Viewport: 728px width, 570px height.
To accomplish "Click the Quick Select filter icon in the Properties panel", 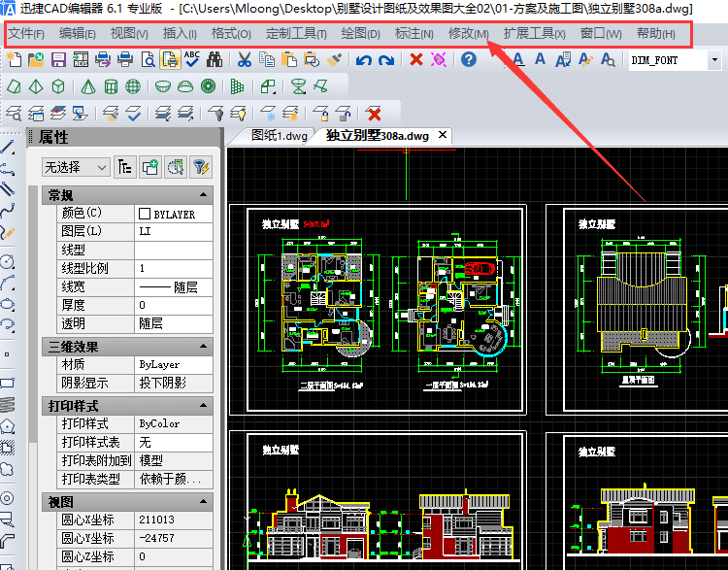I will (201, 167).
